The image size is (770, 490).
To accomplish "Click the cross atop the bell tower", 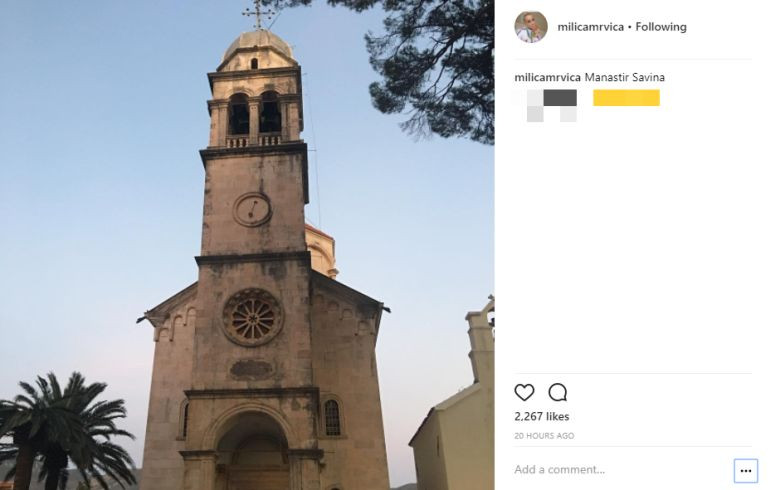I will click(257, 13).
